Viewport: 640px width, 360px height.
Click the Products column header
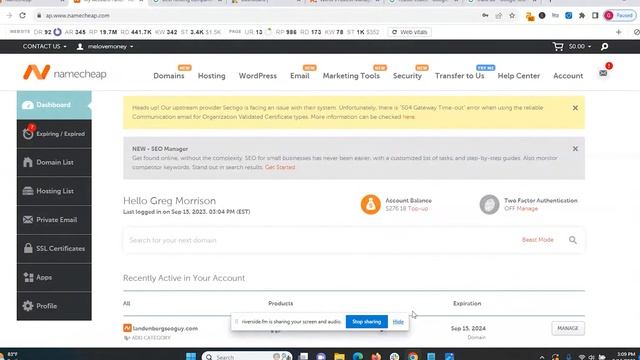tap(280, 304)
